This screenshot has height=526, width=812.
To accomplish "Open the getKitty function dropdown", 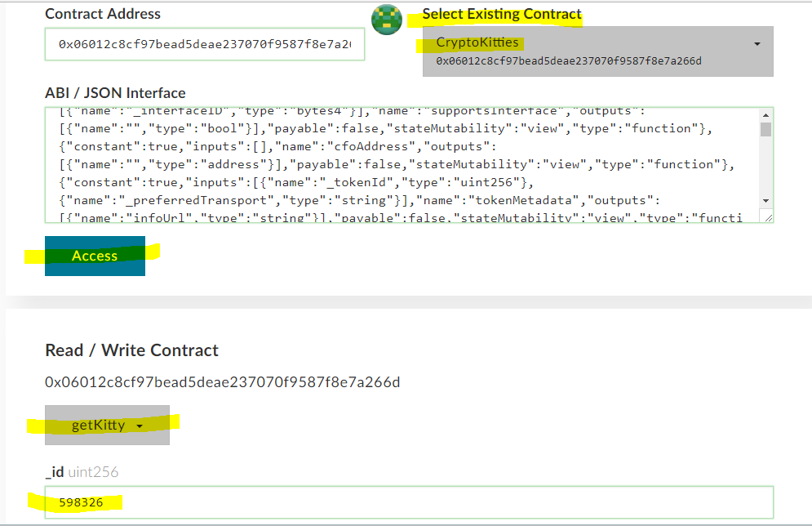I will click(107, 425).
